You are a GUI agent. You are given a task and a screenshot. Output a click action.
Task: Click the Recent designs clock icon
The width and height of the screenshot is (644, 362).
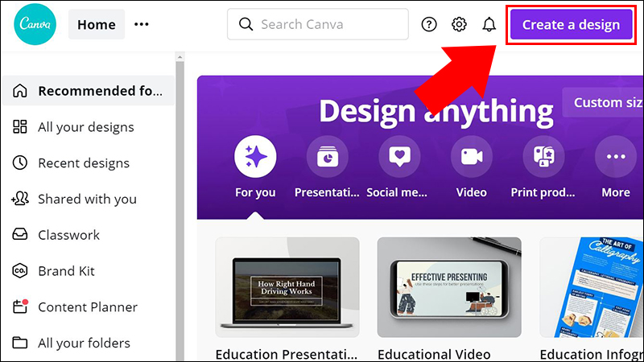point(19,163)
